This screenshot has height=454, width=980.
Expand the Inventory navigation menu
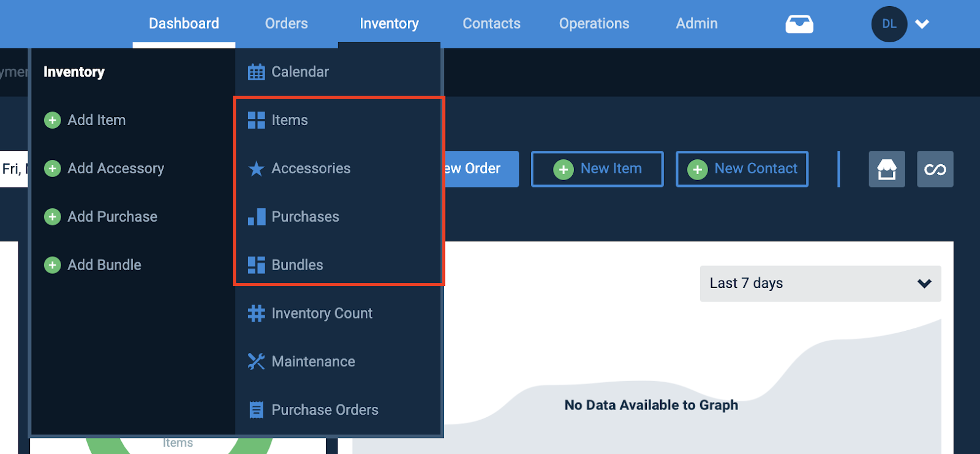tap(389, 23)
